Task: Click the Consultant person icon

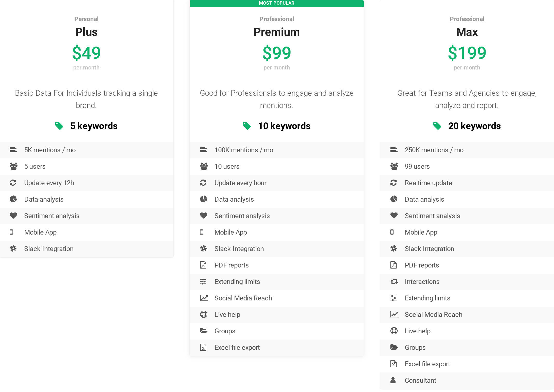Action: click(393, 380)
